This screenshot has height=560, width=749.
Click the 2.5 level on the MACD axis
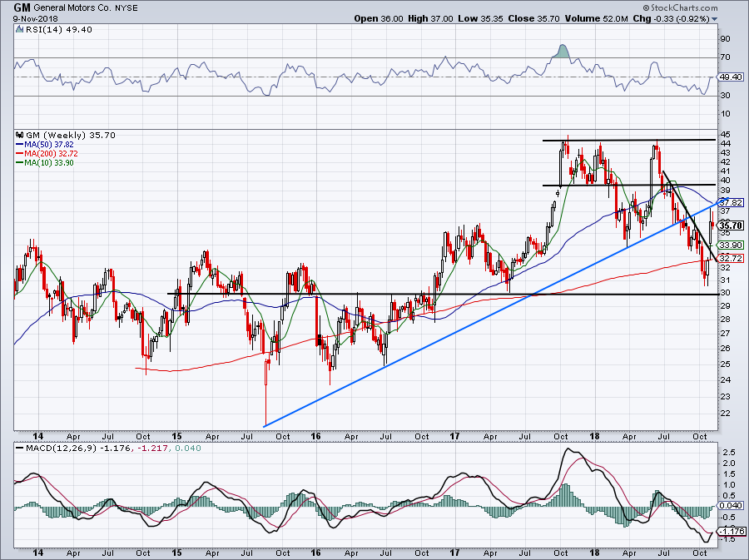coord(728,452)
